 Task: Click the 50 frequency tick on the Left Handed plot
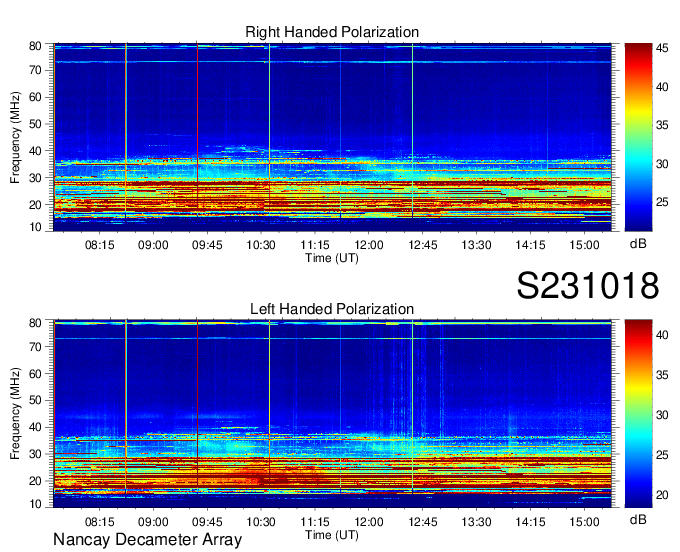click(35, 400)
